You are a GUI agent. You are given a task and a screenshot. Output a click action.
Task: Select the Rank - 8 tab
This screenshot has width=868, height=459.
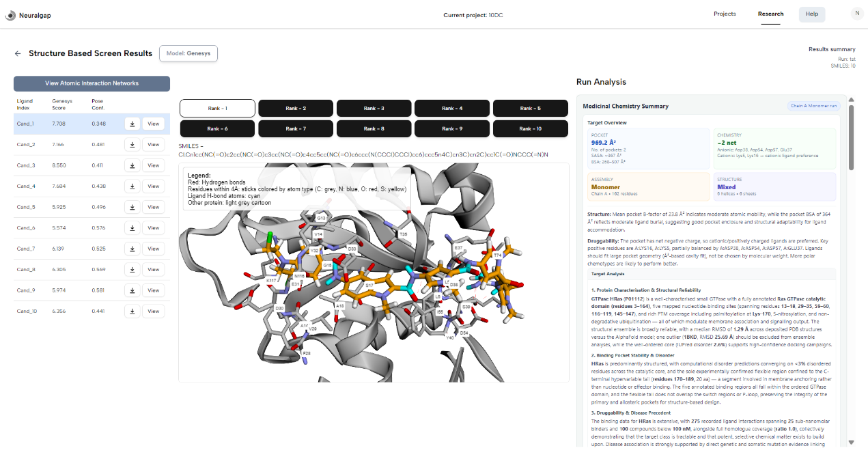(374, 128)
